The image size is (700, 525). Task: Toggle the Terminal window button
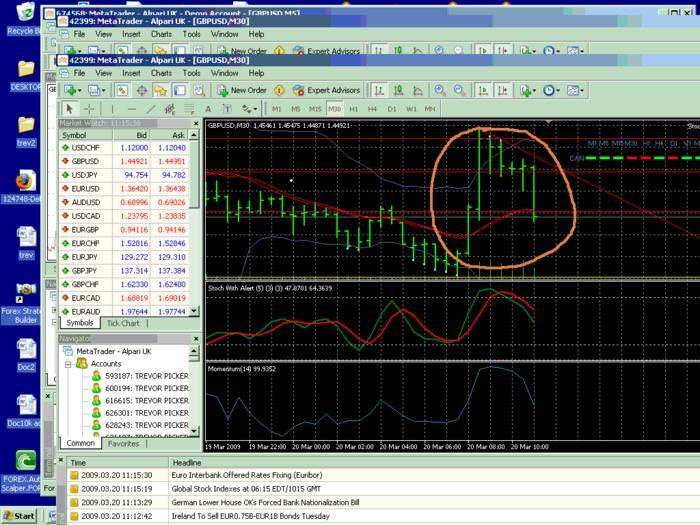179,90
